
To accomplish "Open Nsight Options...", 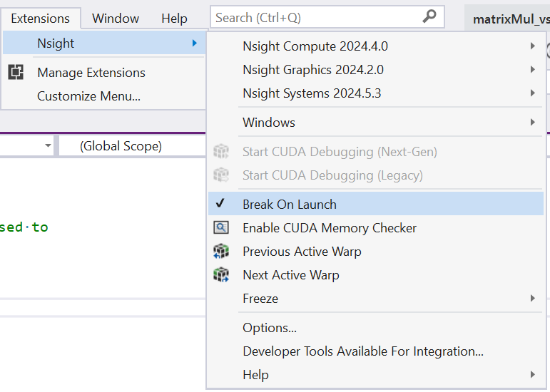I will [376, 328].
